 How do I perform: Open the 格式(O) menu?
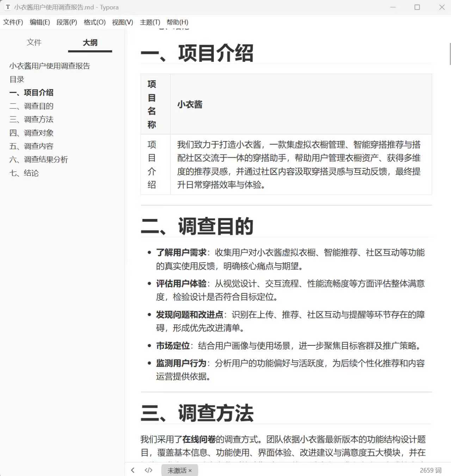click(94, 22)
